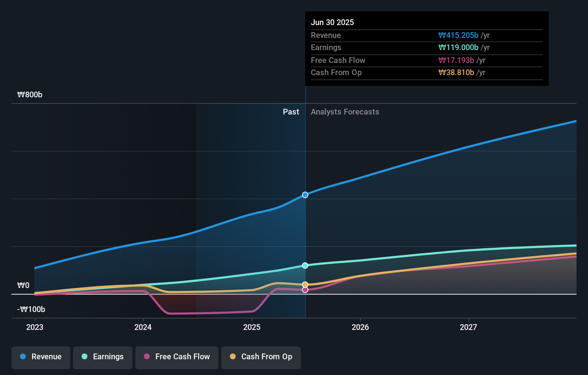Screen dimensions: 588x375
Task: Toggle the Earnings series visibility
Action: [x=103, y=357]
